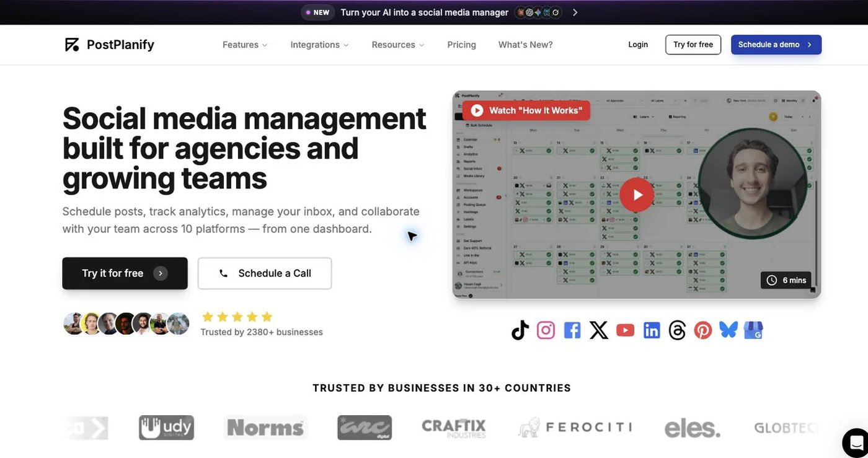
Task: Go to the Pricing page
Action: pos(462,45)
